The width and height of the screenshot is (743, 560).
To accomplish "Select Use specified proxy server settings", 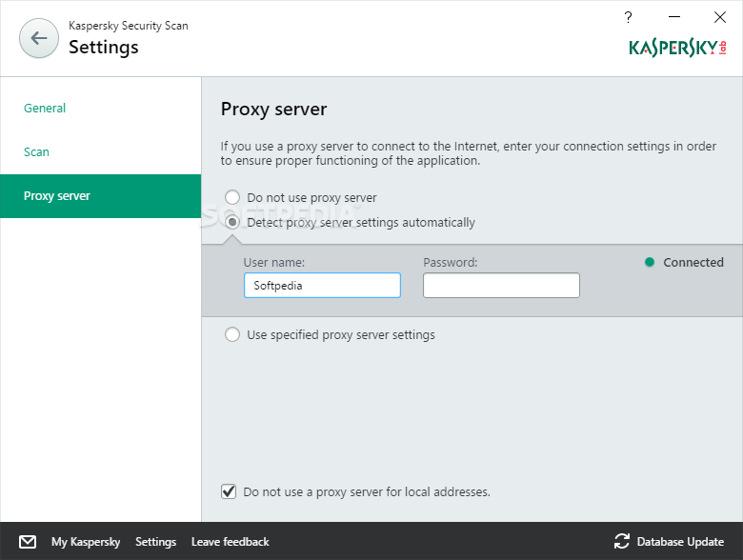I will [232, 334].
